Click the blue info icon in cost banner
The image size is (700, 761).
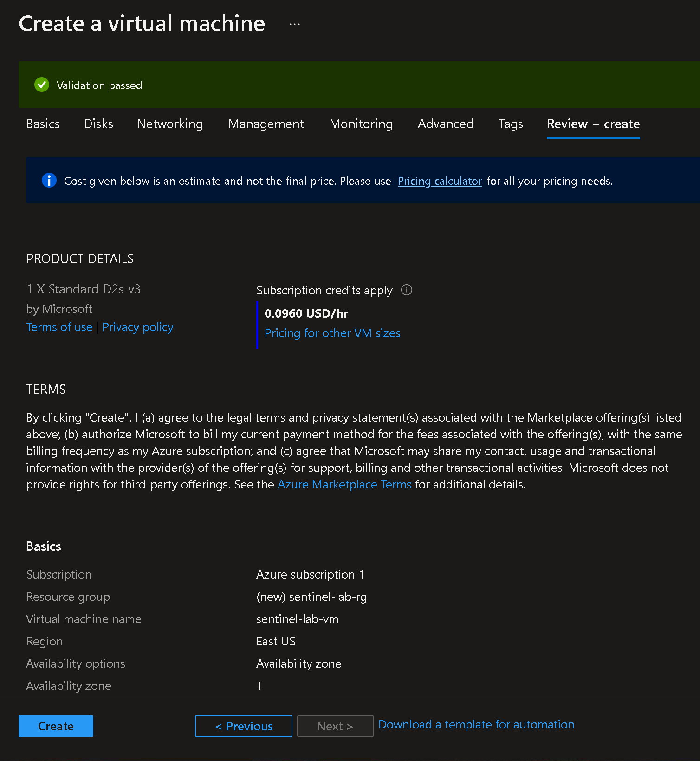pos(49,180)
